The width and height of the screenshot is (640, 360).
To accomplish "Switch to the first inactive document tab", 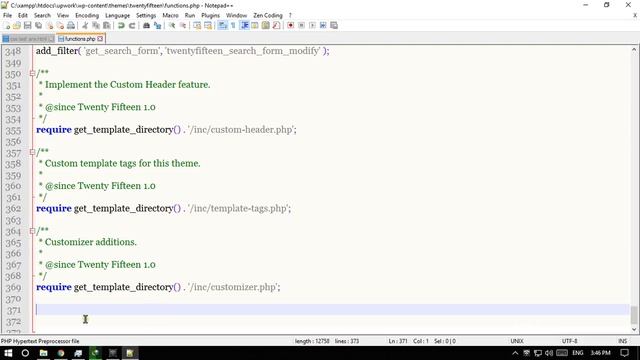I will pyautogui.click(x=28, y=39).
